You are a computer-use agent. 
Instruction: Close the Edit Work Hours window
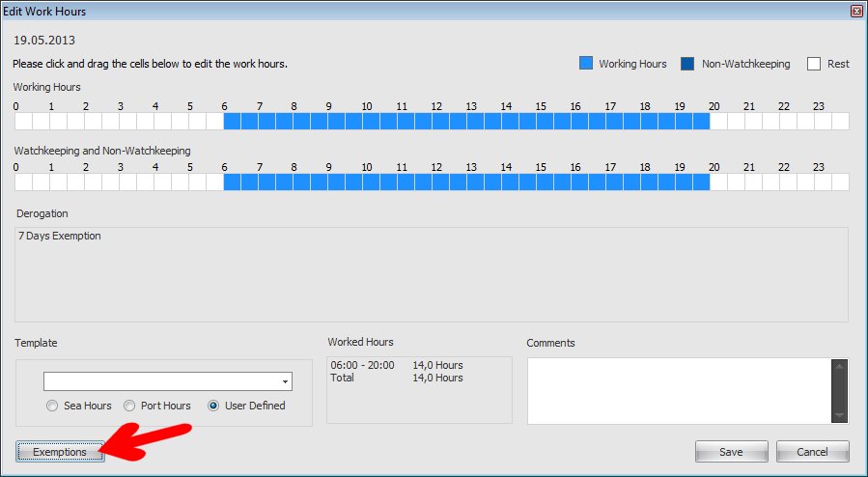tap(856, 11)
